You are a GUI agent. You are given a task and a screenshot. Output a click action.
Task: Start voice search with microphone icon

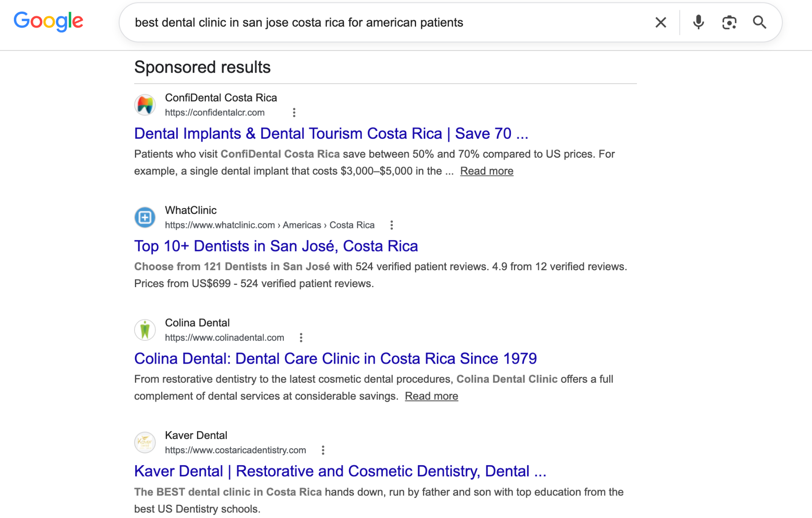point(698,22)
